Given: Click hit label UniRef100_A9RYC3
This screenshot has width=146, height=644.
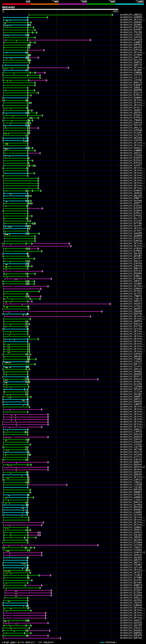Looking at the screenshot, I should click(131, 301).
